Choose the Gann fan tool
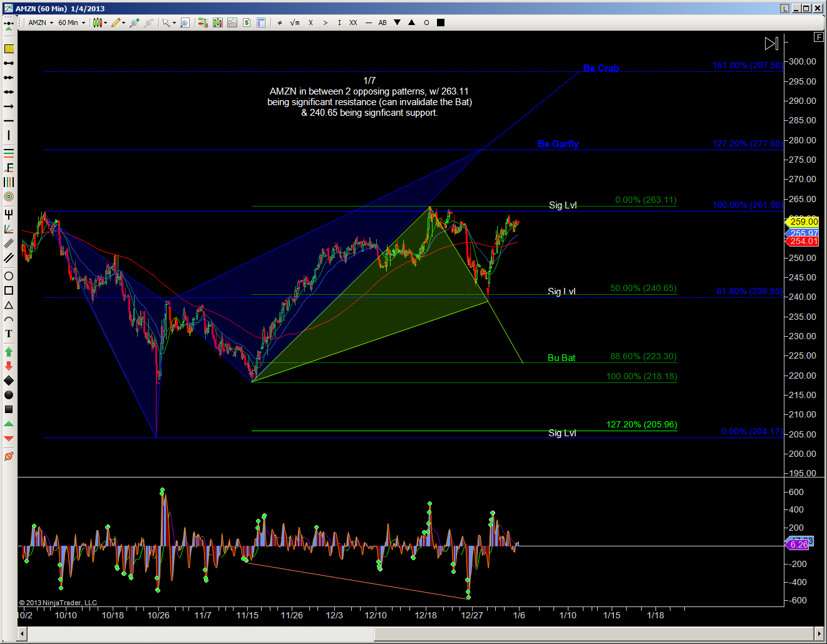Viewport: 827px width, 644px height. pos(9,229)
